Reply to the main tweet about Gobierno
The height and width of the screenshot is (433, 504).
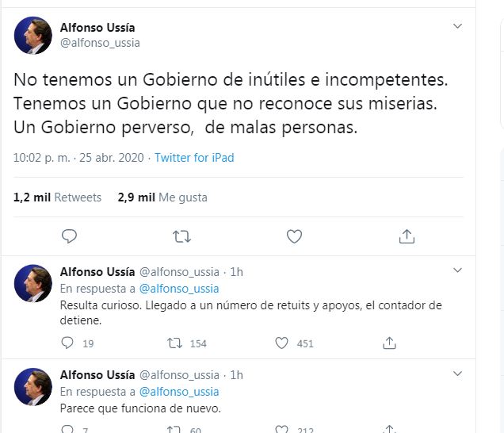[x=69, y=236]
